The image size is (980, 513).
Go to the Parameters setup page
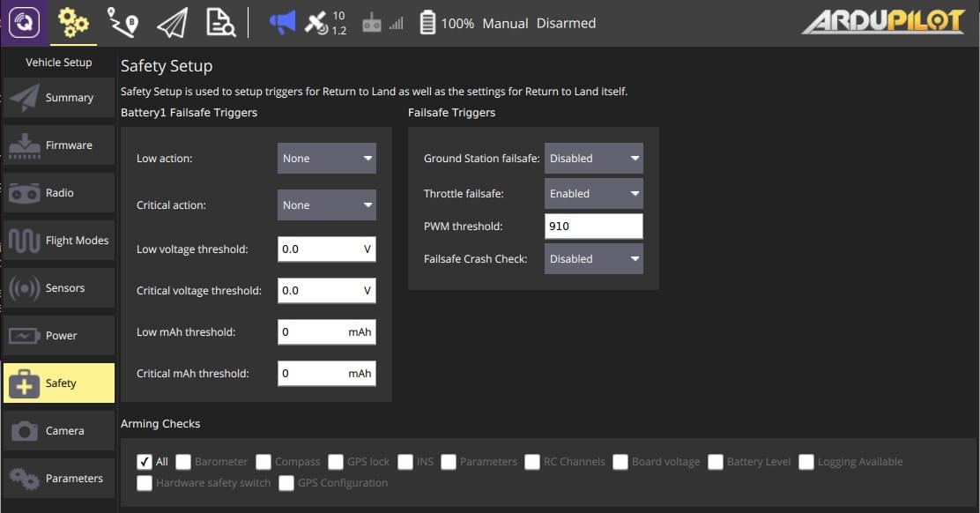click(59, 479)
